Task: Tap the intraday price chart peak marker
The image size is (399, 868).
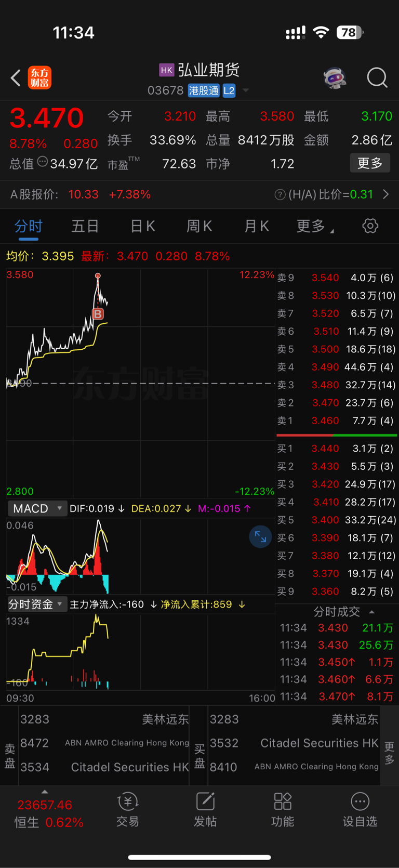Action: pos(98,275)
